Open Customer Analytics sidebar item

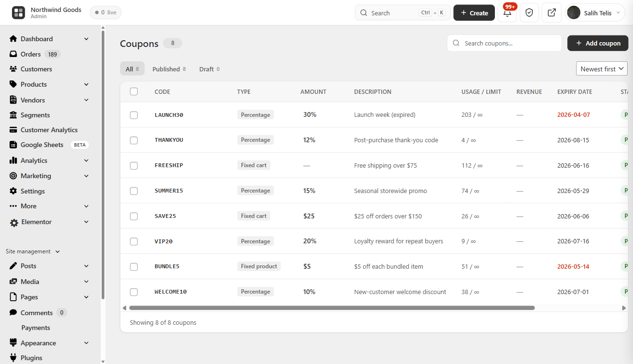pyautogui.click(x=48, y=130)
